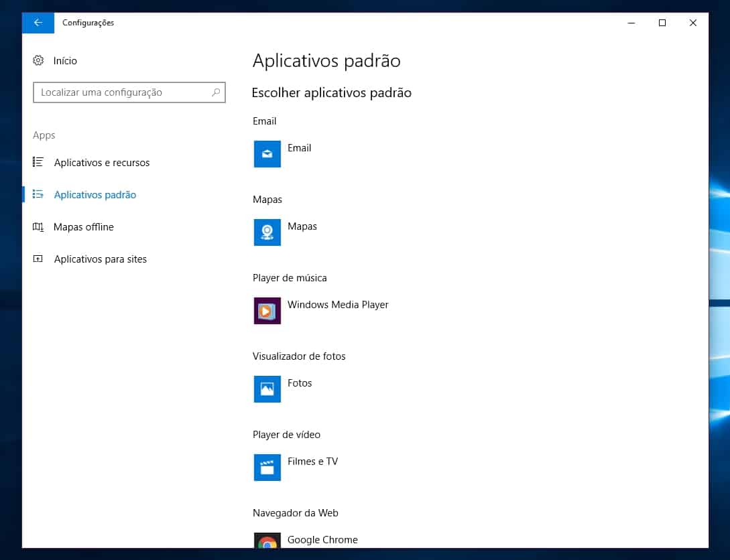
Task: Click the 'Visualizador de fotos' label
Action: click(x=299, y=356)
